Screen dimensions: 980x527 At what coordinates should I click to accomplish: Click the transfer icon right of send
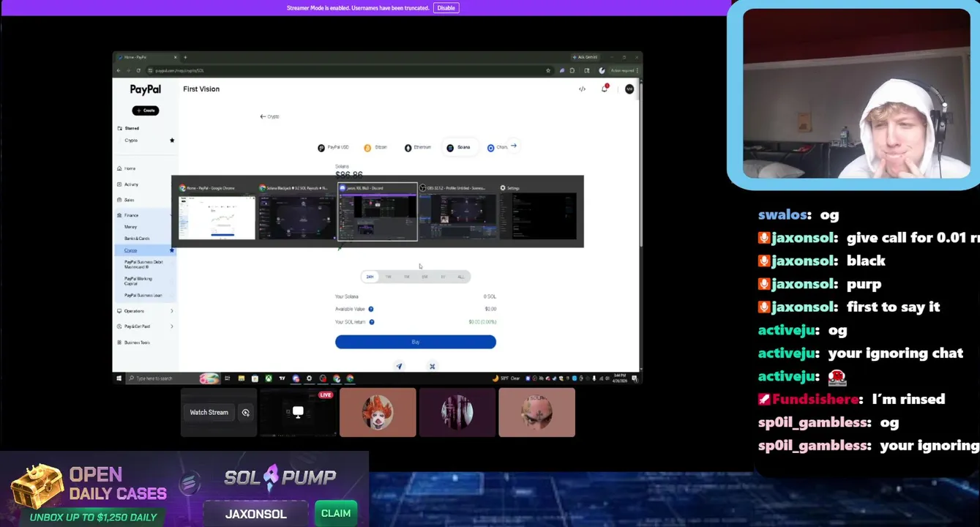(432, 366)
